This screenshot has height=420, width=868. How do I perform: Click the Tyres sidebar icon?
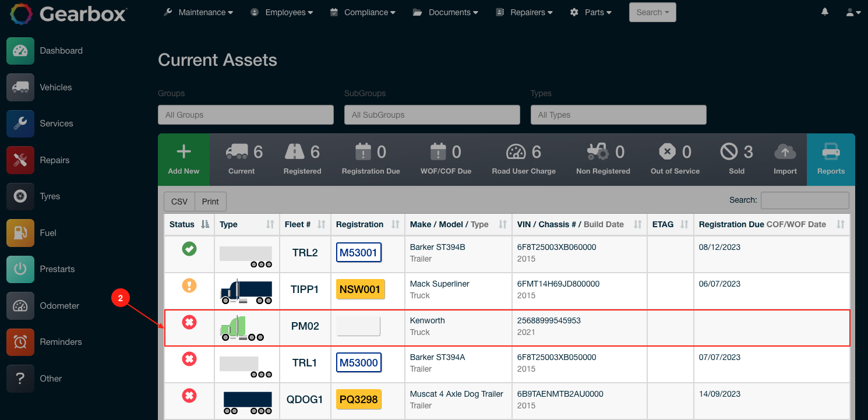tap(20, 196)
